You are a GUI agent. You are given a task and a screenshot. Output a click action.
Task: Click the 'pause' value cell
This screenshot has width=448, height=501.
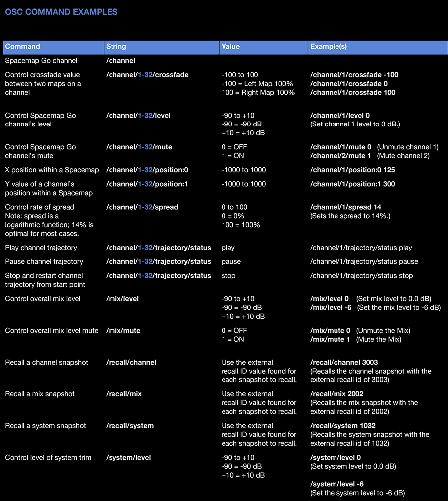click(x=231, y=261)
